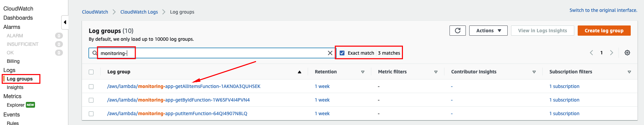Open Billing alarms in sidebar

(13, 61)
